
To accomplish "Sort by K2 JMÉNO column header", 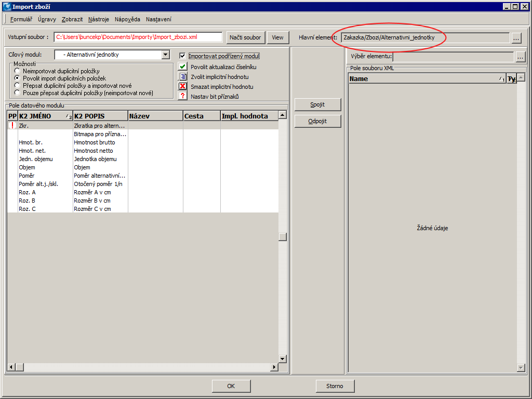I will point(46,116).
